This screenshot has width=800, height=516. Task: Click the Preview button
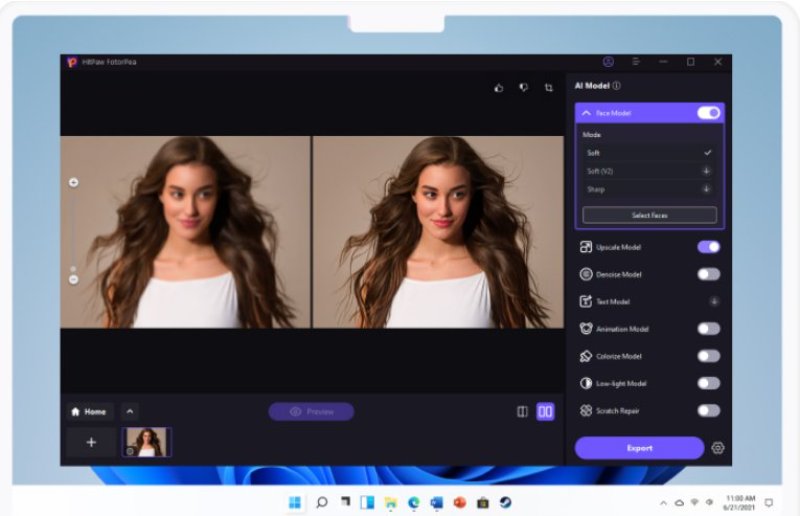pos(311,411)
